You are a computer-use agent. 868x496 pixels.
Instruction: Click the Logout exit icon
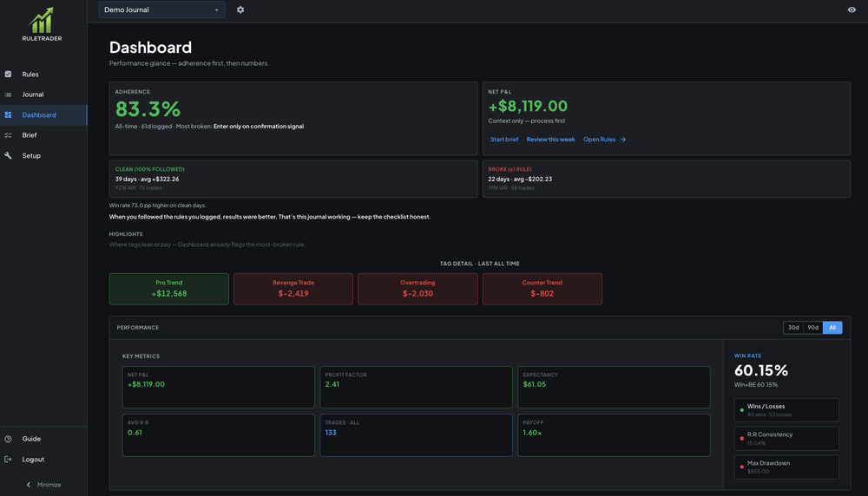coord(9,459)
